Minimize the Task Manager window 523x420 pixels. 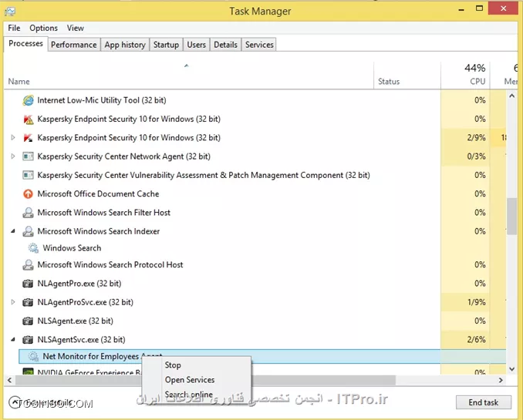pos(461,9)
